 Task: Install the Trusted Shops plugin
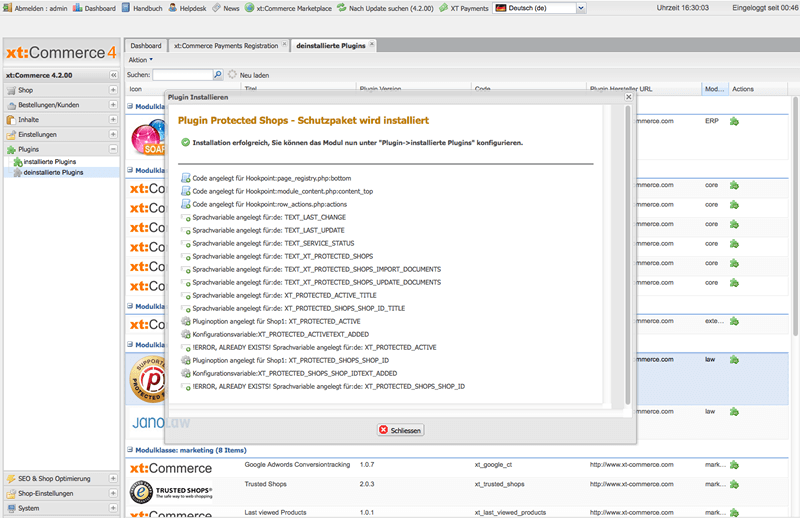point(734,484)
